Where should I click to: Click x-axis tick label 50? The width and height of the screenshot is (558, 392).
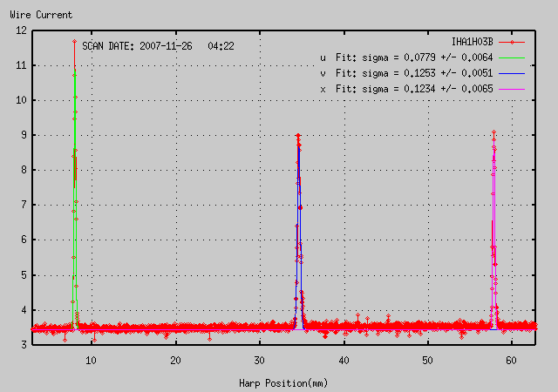(x=428, y=361)
